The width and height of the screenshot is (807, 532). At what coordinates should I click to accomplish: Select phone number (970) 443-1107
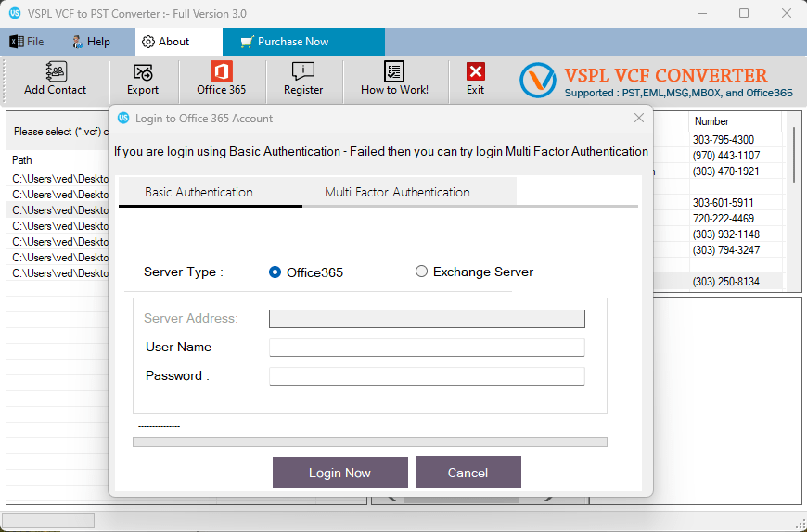click(725, 155)
